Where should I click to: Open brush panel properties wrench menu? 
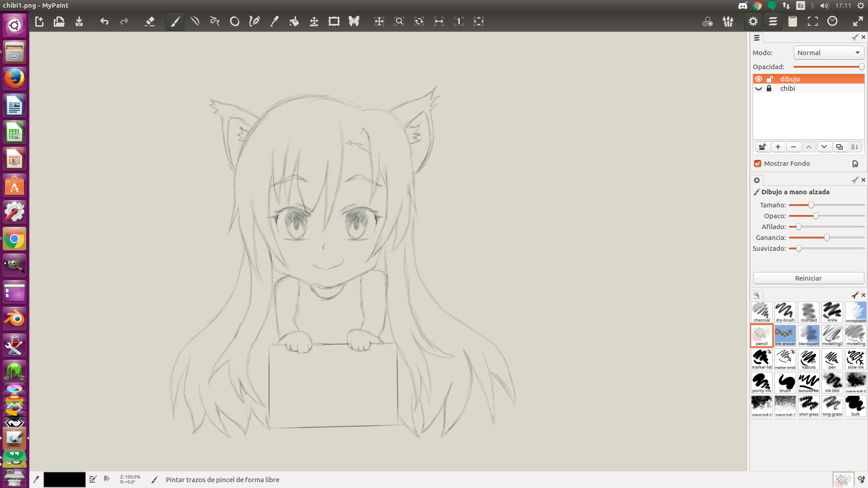pyautogui.click(x=854, y=295)
